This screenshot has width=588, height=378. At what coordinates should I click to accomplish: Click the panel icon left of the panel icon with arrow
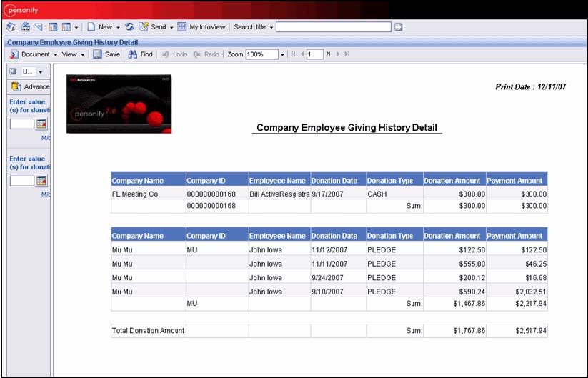[53, 27]
